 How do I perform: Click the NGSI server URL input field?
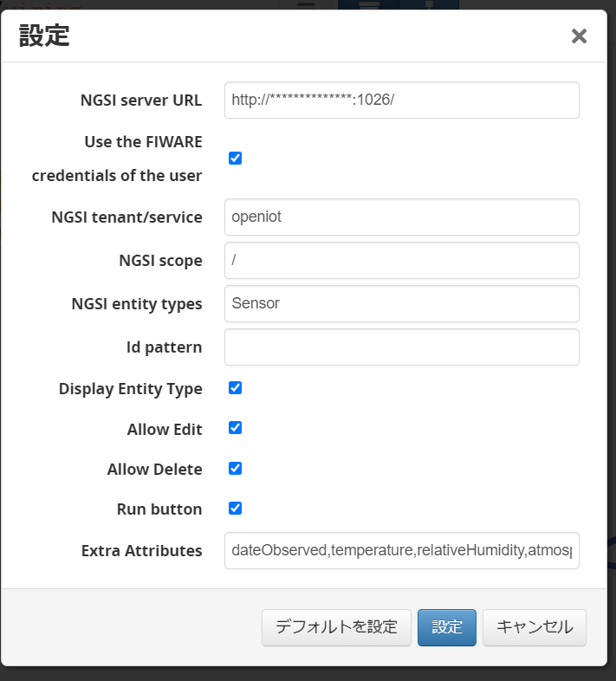pyautogui.click(x=401, y=101)
